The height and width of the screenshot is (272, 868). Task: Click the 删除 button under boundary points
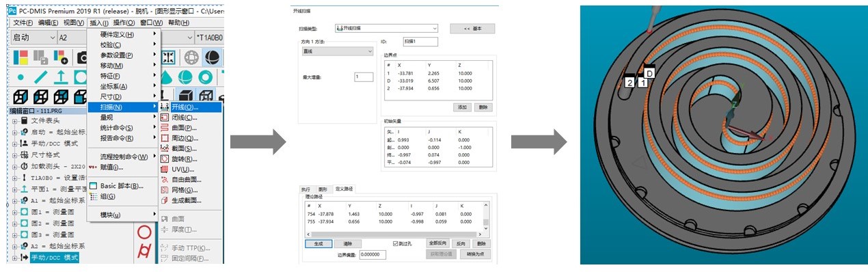pyautogui.click(x=484, y=107)
